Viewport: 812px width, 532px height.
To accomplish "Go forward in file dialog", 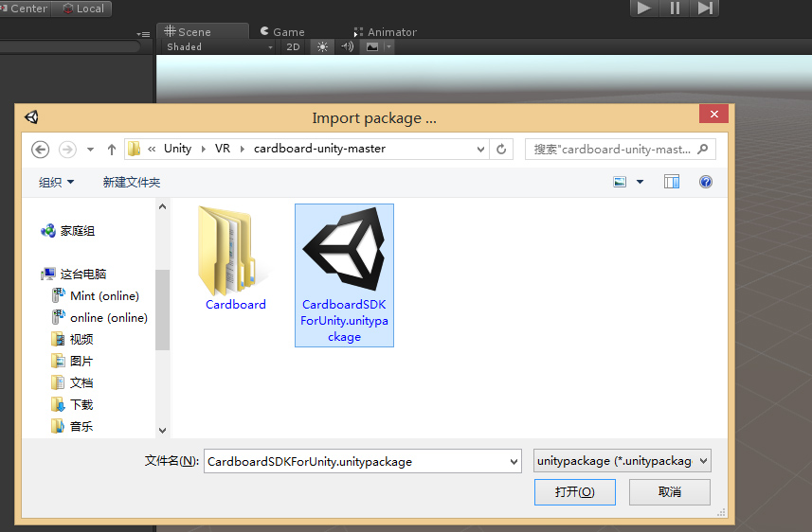I will click(67, 149).
